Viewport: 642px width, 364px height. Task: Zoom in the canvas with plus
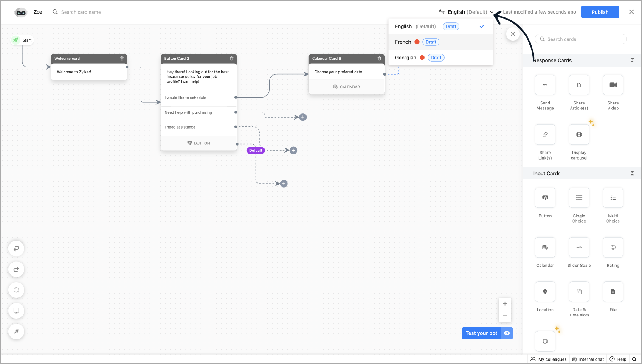(505, 304)
